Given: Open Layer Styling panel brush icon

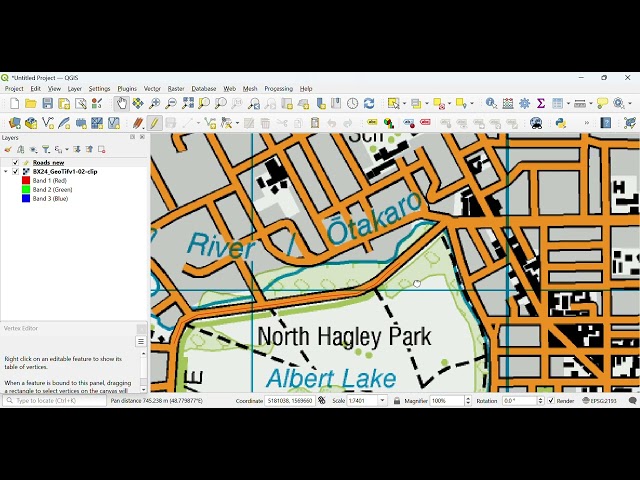Looking at the screenshot, I should (7, 150).
